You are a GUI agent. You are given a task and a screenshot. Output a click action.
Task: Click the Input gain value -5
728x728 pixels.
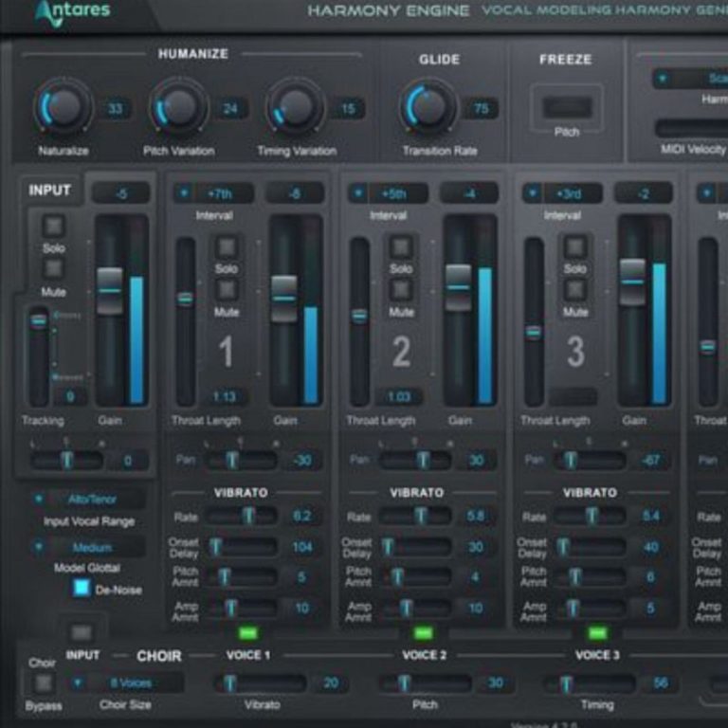[121, 193]
